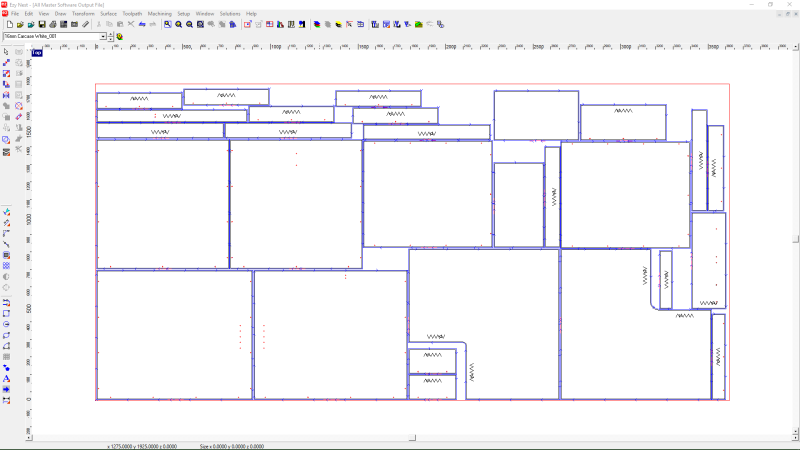Click the New file icon
Viewport: 800px width, 450px height.
click(8, 24)
